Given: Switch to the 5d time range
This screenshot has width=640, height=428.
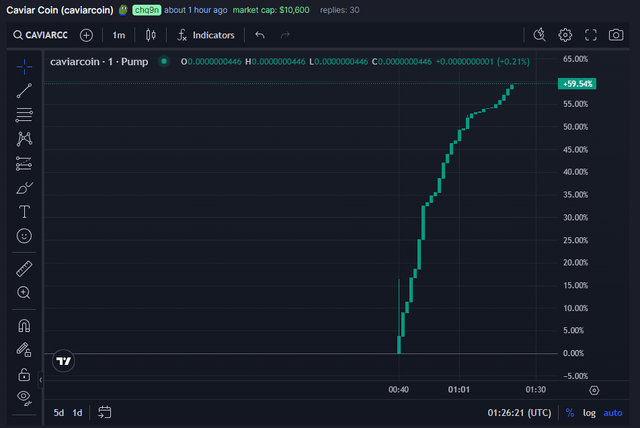Looking at the screenshot, I should [x=59, y=412].
